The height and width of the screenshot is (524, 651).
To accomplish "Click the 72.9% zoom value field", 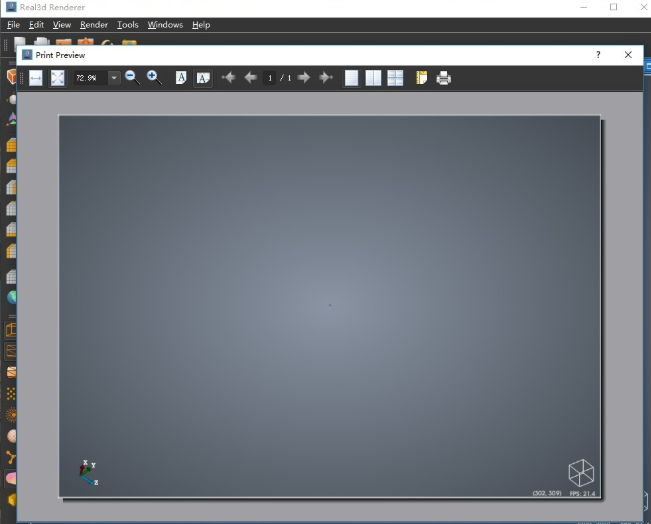I will click(91, 78).
